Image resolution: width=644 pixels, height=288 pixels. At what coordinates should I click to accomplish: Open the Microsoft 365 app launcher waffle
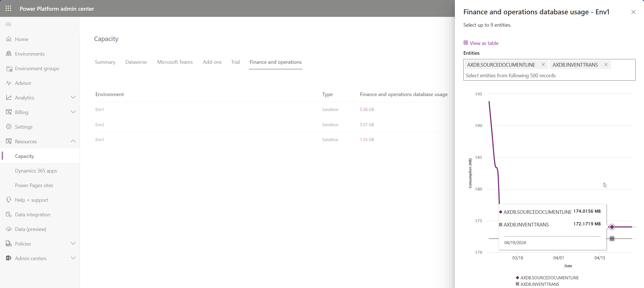point(8,8)
